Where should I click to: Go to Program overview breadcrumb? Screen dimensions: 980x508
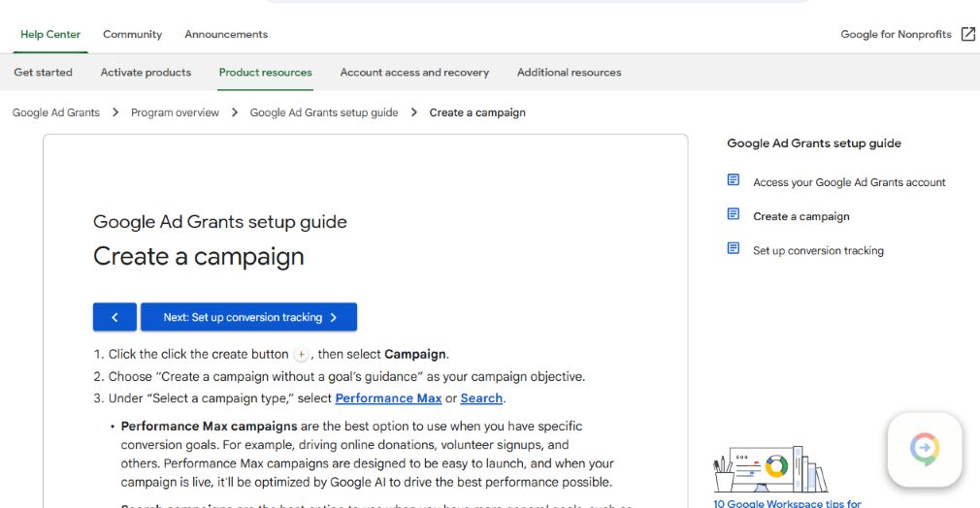click(x=175, y=112)
